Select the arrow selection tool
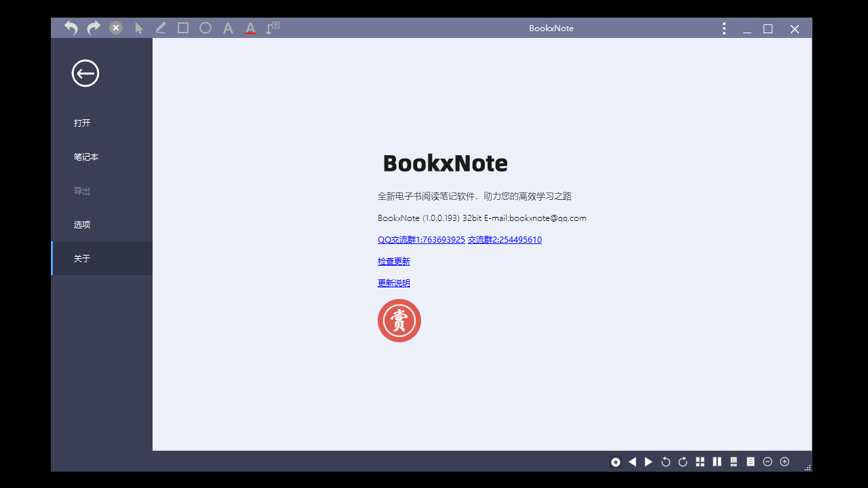868x488 pixels. (x=138, y=28)
